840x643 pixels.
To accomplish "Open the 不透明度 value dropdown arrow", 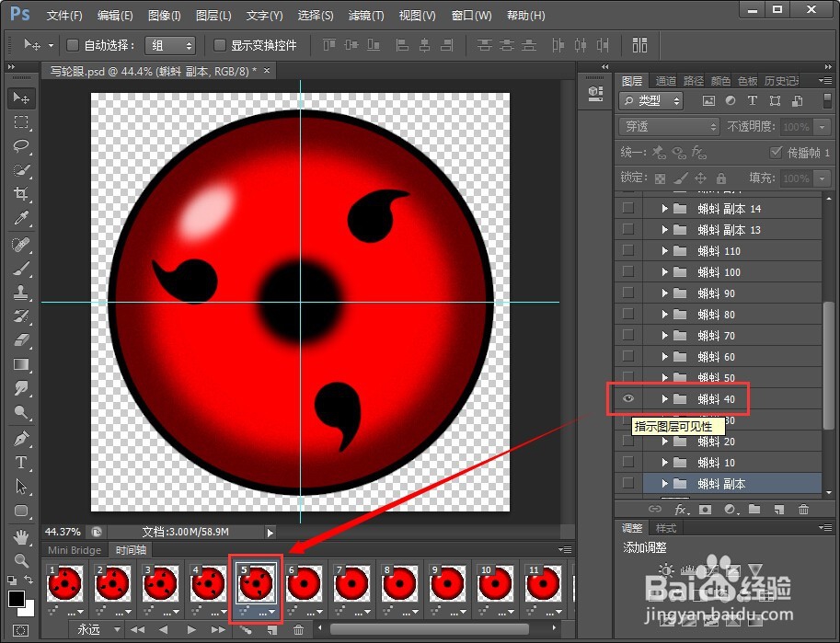I will coord(822,127).
